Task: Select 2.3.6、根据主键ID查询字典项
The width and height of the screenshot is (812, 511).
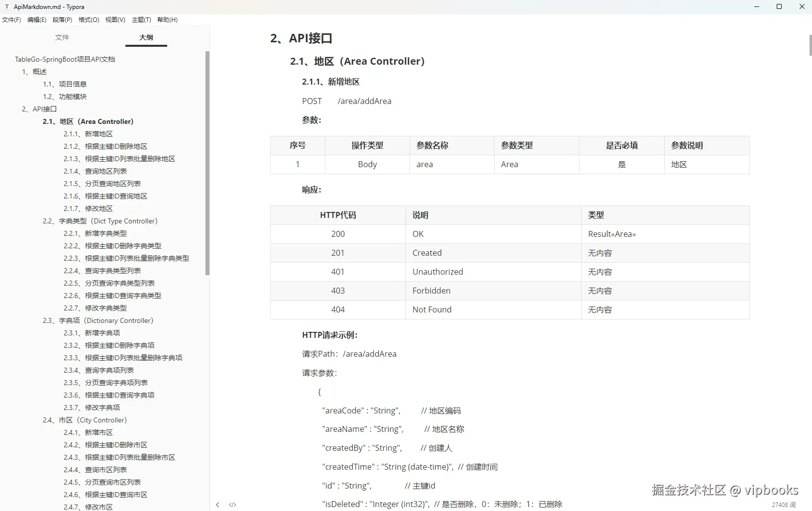Action: click(x=109, y=395)
